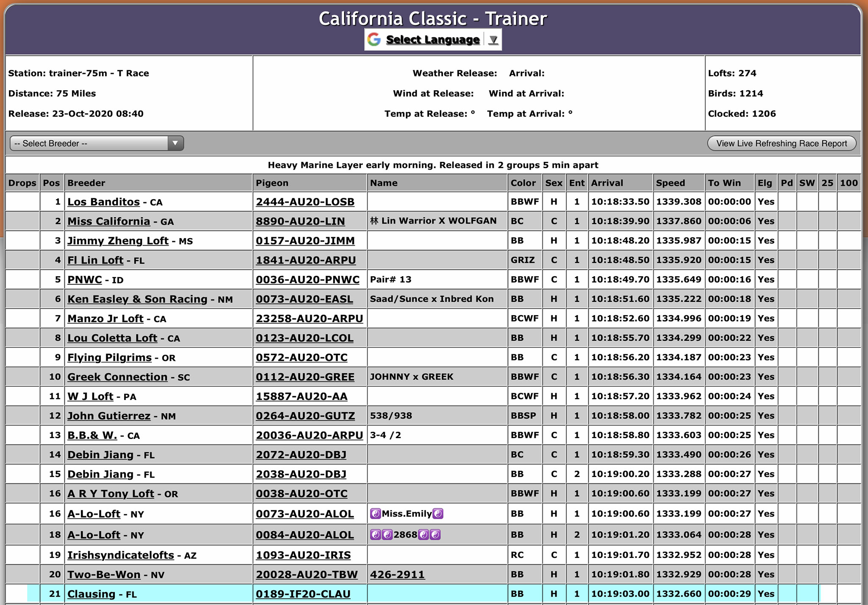
Task: Open pigeon 15887-AU20-AA details
Action: (x=302, y=397)
